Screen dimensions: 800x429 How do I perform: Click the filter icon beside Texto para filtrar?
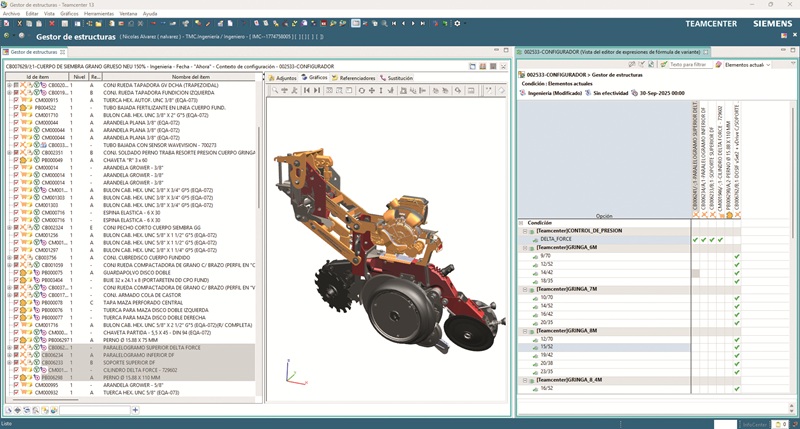point(662,64)
